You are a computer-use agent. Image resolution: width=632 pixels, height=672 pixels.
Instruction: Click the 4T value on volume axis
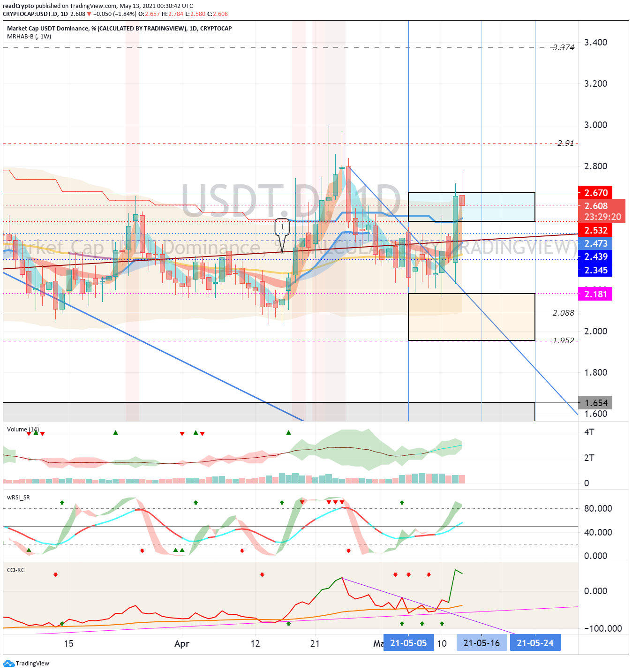point(589,432)
